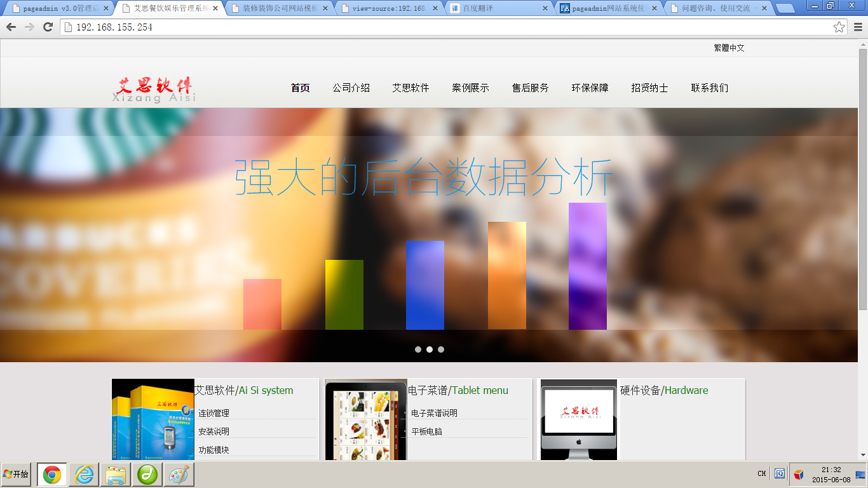Viewport: 868px width, 488px height.
Task: Click the address bar URL field
Action: 445,27
